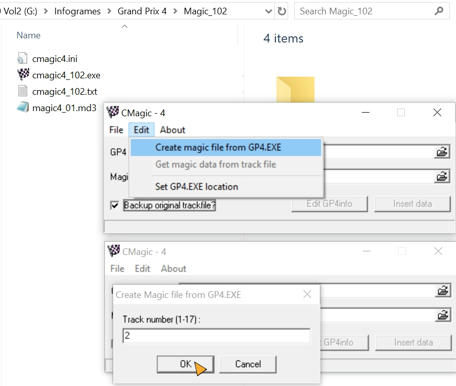Viewport: 456px width, 386px height.
Task: Expand the address bar history dropdown
Action: coord(268,11)
